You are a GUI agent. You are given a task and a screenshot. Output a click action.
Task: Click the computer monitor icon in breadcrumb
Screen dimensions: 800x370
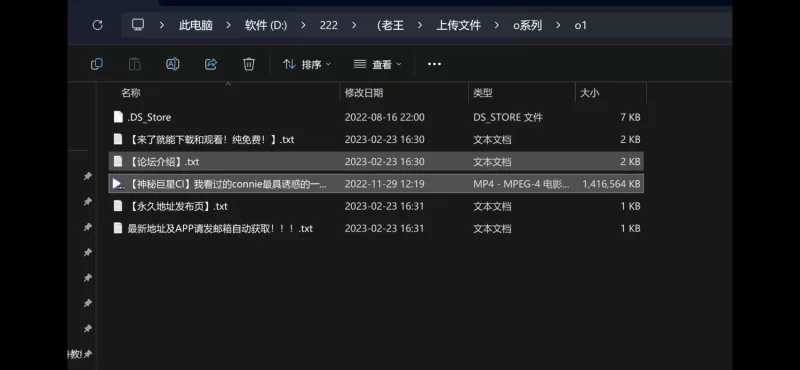138,24
